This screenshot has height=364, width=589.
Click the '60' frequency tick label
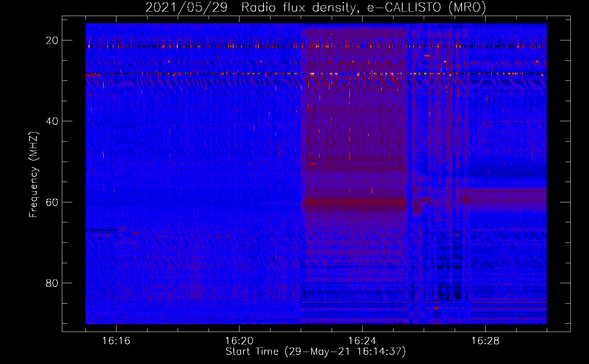point(52,202)
